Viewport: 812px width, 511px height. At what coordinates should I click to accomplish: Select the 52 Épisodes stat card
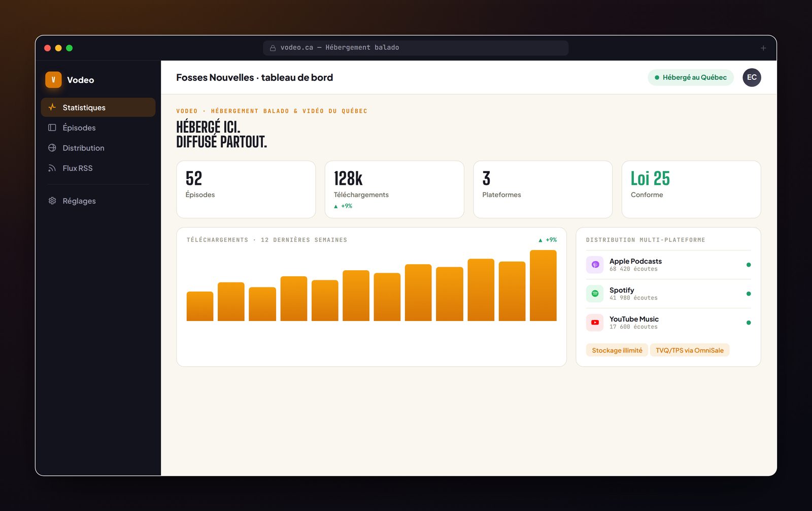tap(246, 189)
